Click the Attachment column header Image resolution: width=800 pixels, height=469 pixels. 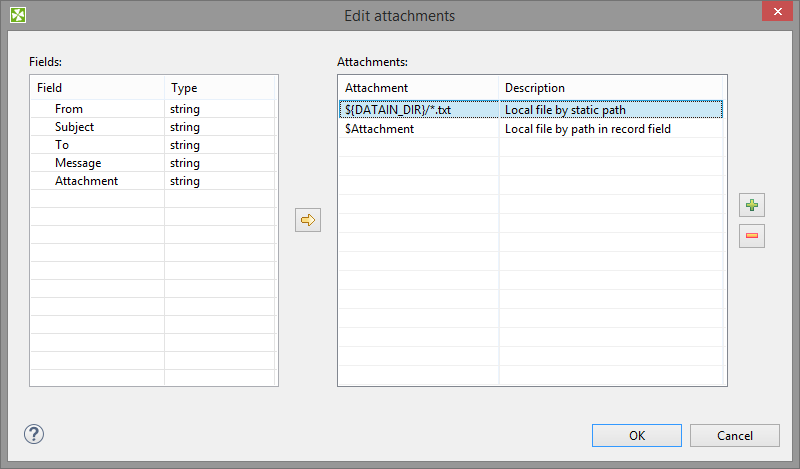pyautogui.click(x=417, y=88)
